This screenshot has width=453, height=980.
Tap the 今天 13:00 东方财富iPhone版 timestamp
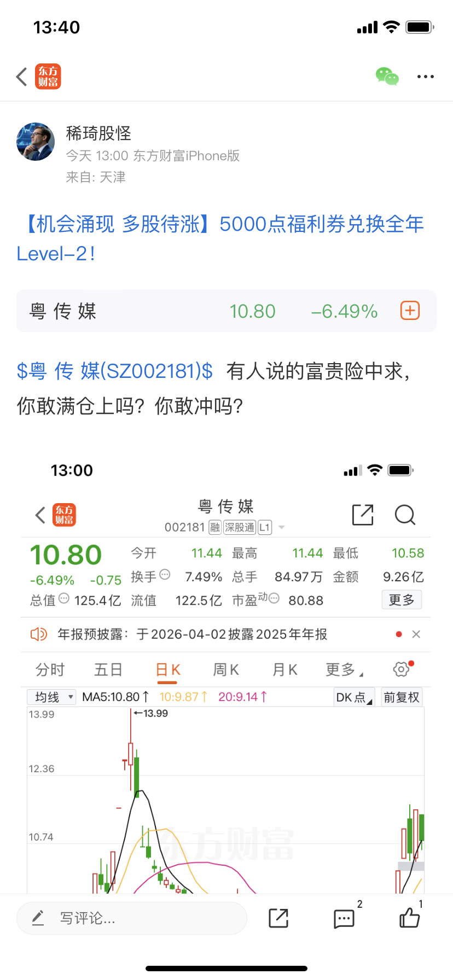[x=153, y=156]
